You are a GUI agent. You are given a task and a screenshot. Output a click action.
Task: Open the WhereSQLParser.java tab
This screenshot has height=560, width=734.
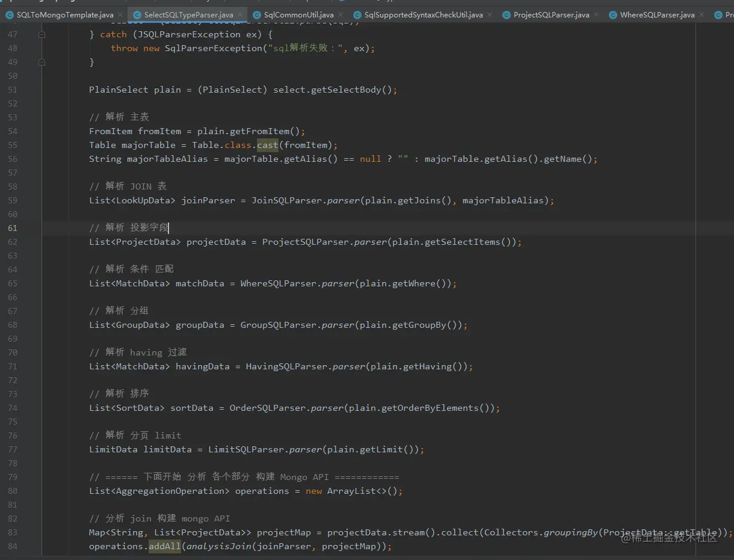[657, 14]
